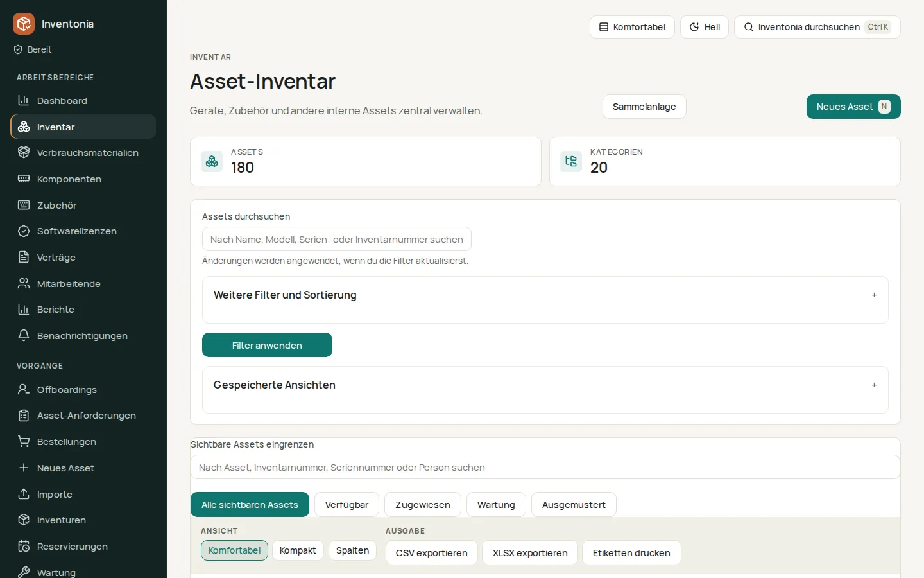Click the Inventuren box icon

pos(24,520)
